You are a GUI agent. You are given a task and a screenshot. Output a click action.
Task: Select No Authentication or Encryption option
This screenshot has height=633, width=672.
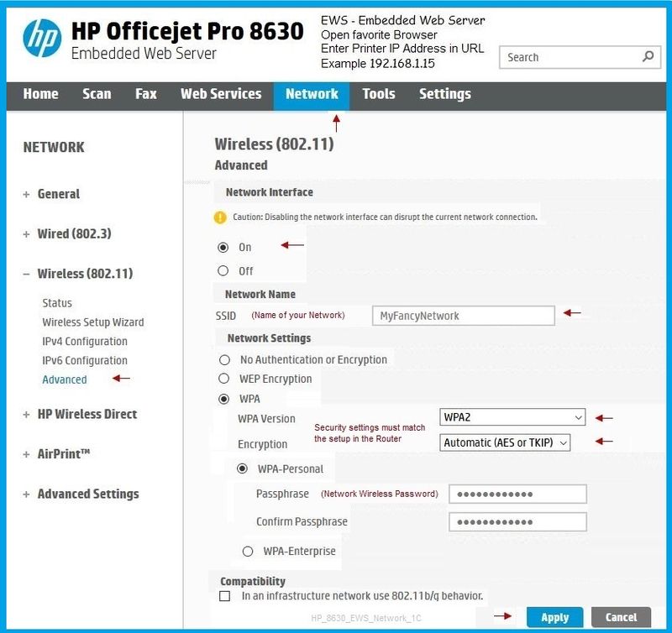pyautogui.click(x=224, y=360)
